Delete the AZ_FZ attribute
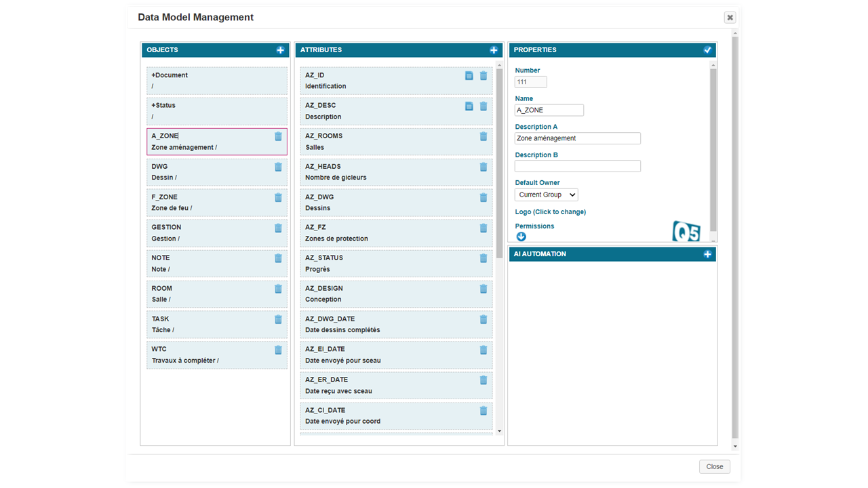 [x=484, y=228]
